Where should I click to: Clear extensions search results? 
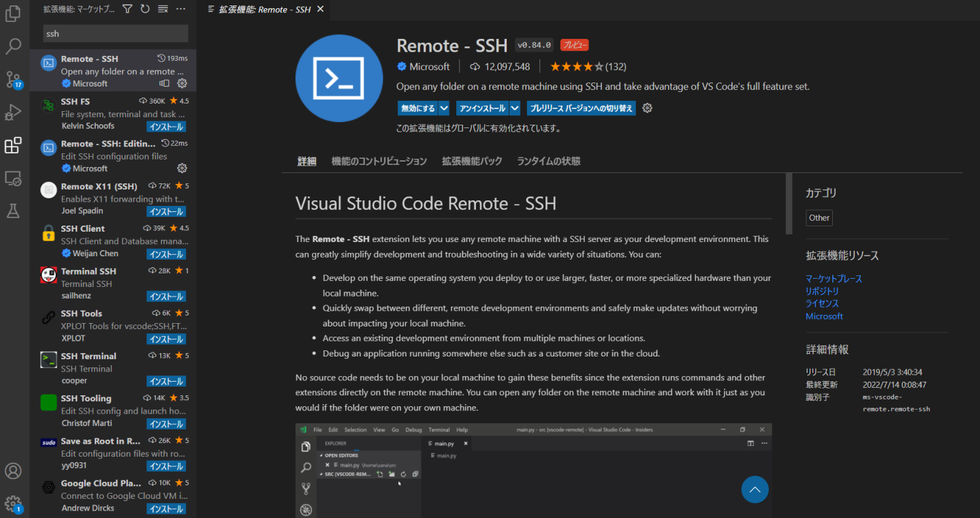pyautogui.click(x=163, y=9)
